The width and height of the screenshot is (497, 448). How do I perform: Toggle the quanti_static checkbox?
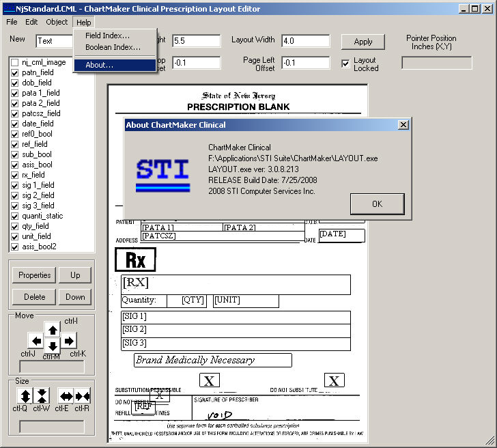pyautogui.click(x=14, y=216)
